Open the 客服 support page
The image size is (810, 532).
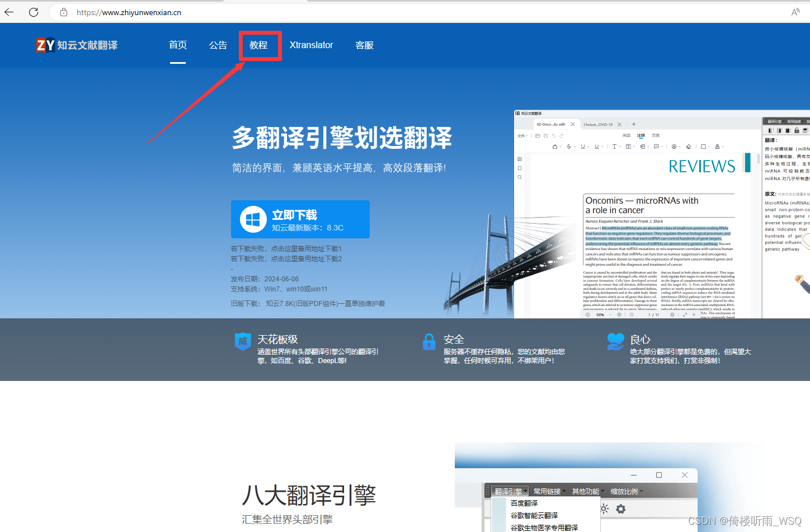[x=365, y=45]
